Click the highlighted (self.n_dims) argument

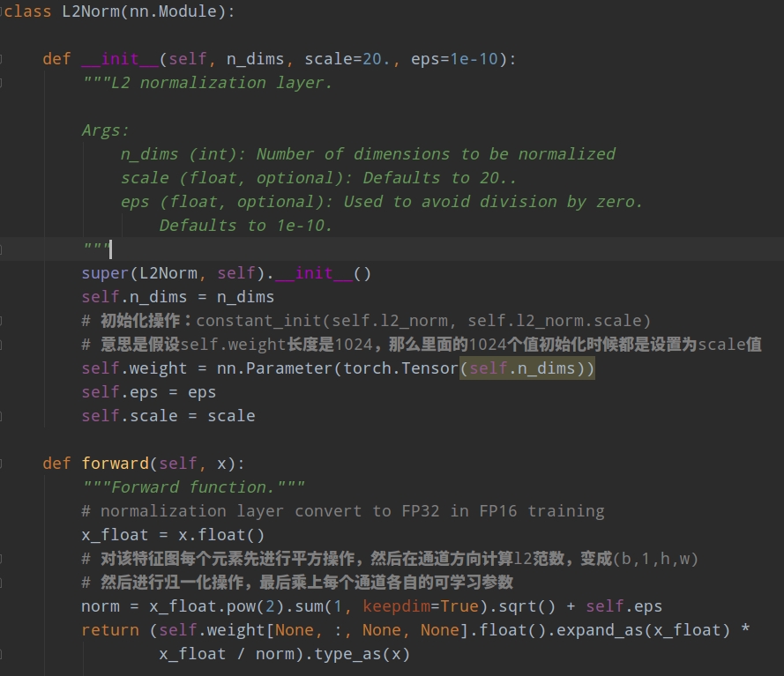[527, 368]
